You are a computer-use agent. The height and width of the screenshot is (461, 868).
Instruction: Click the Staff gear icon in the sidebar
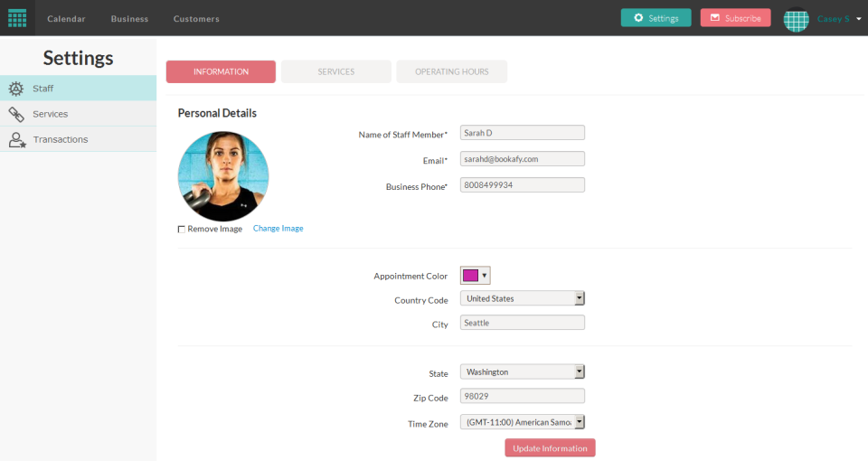[x=16, y=89]
